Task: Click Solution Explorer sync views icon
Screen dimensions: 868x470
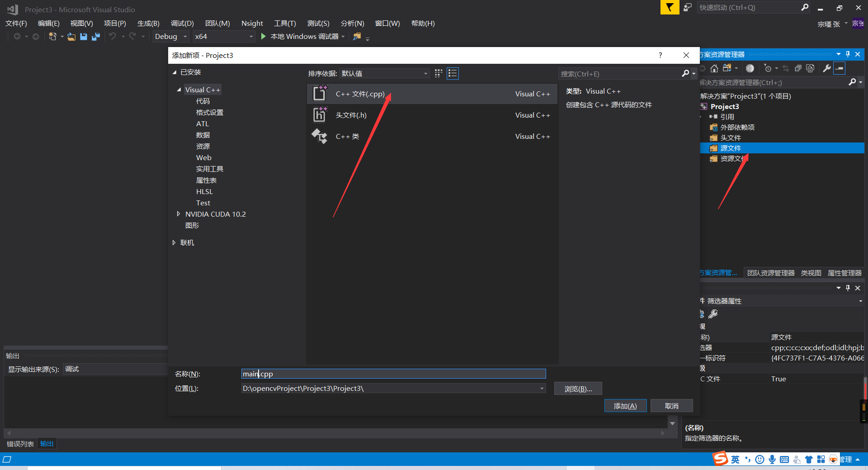Action: (726, 68)
